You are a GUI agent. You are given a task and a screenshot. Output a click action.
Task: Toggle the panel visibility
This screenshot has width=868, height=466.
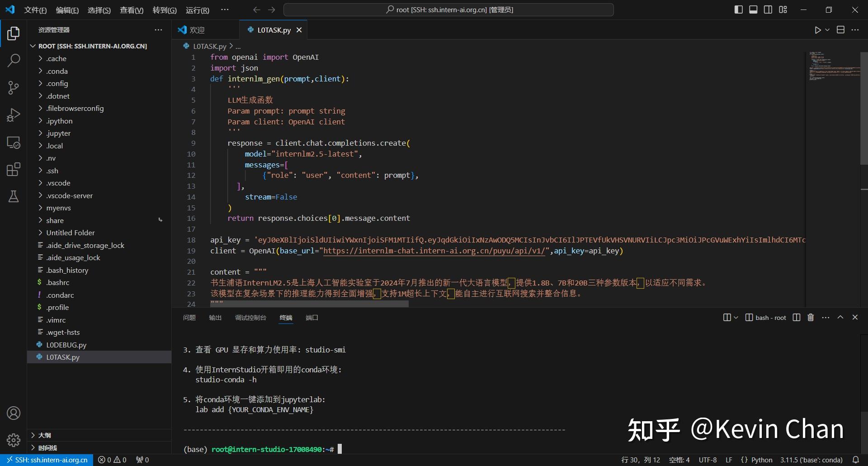[753, 9]
